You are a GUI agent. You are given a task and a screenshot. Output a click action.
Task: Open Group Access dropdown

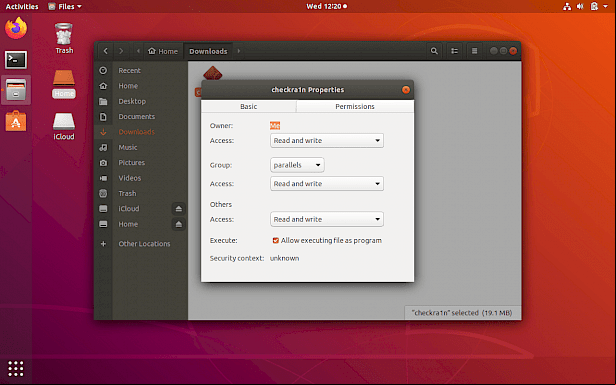tap(327, 184)
